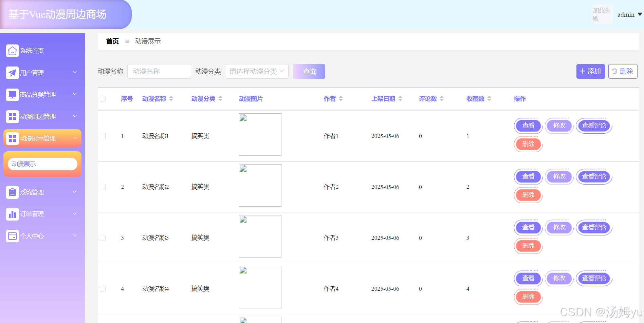644x323 pixels.
Task: Click 查看评论 for 动漫名称3
Action: (594, 227)
